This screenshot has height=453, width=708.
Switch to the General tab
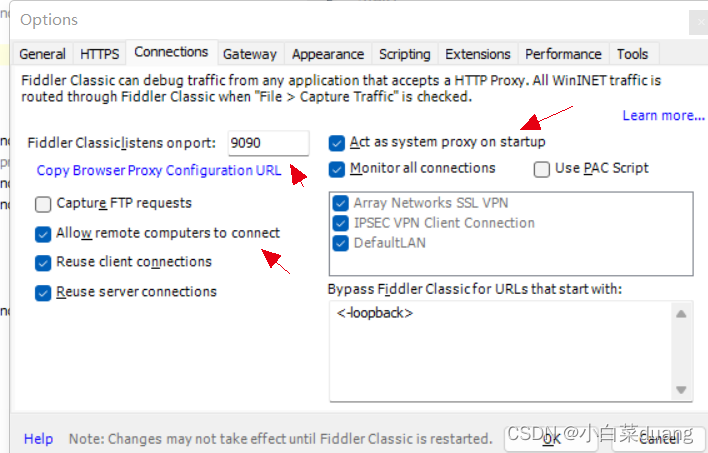[42, 54]
